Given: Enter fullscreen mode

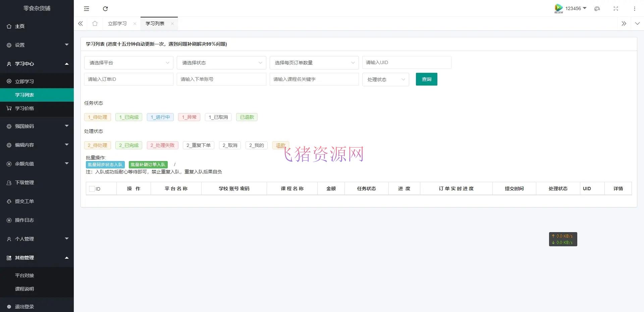Looking at the screenshot, I should [x=615, y=8].
